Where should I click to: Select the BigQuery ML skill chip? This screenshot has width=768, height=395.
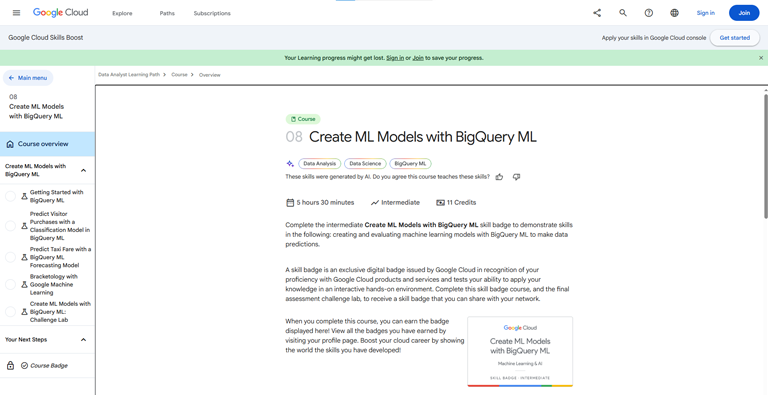point(410,164)
